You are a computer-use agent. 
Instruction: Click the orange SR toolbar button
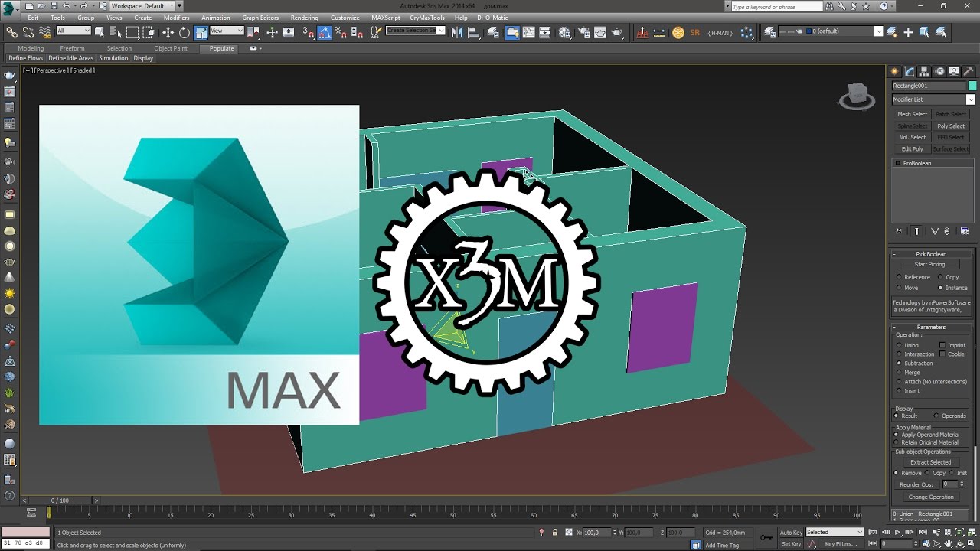695,32
